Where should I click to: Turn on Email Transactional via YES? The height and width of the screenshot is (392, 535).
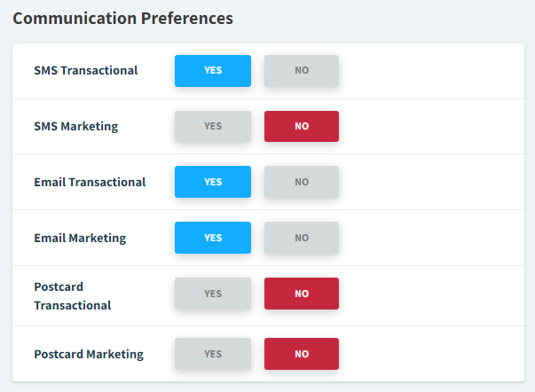(x=213, y=182)
